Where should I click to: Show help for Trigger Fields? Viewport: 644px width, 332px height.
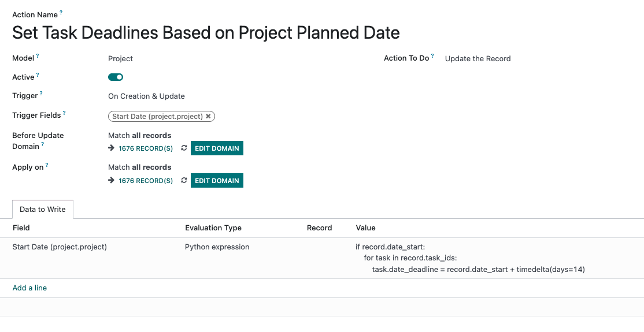click(x=64, y=113)
